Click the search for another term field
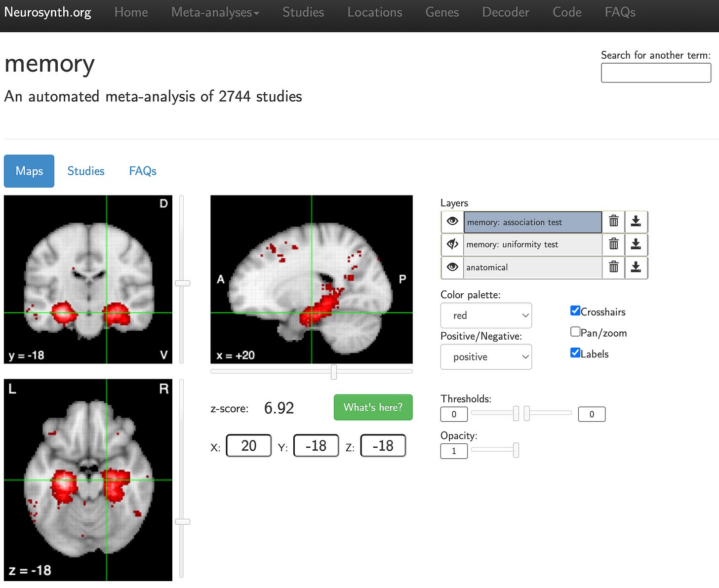This screenshot has height=588, width=719. pyautogui.click(x=655, y=73)
